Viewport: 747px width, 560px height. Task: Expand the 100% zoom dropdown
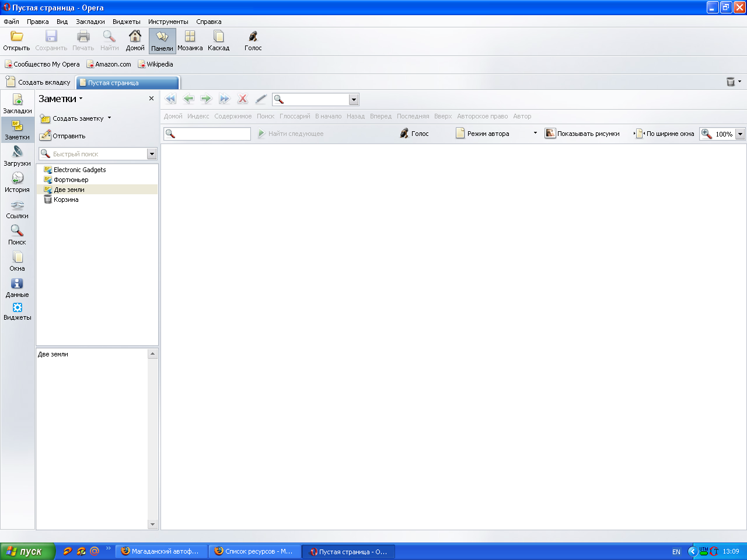(740, 134)
